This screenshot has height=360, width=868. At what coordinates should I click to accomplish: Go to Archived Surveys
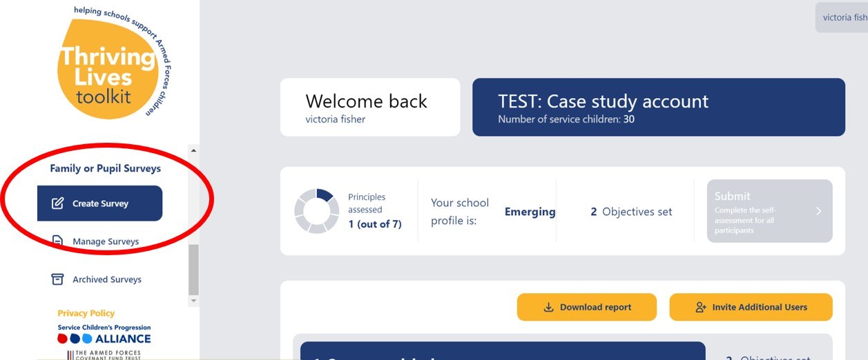click(x=107, y=279)
